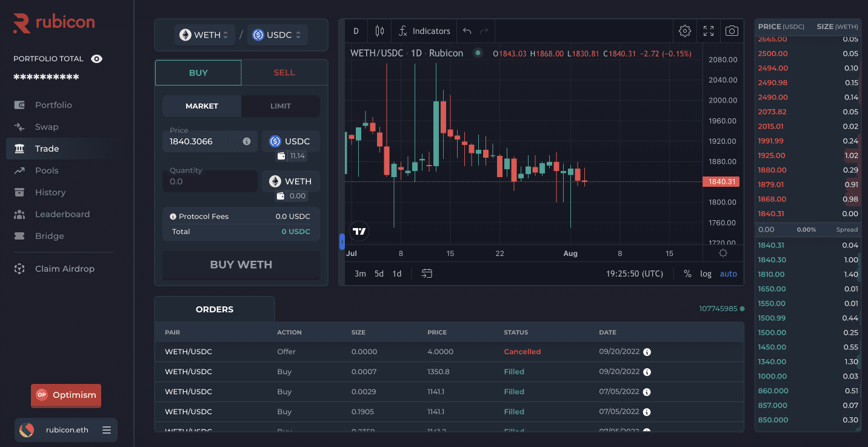Click the USDC wallet balance 11.14
This screenshot has width=868, height=447.
291,156
